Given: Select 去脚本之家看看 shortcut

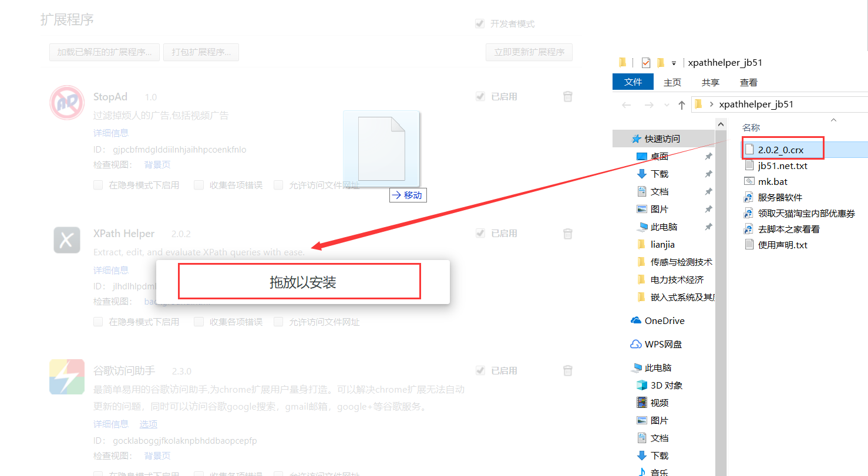Looking at the screenshot, I should [782, 229].
